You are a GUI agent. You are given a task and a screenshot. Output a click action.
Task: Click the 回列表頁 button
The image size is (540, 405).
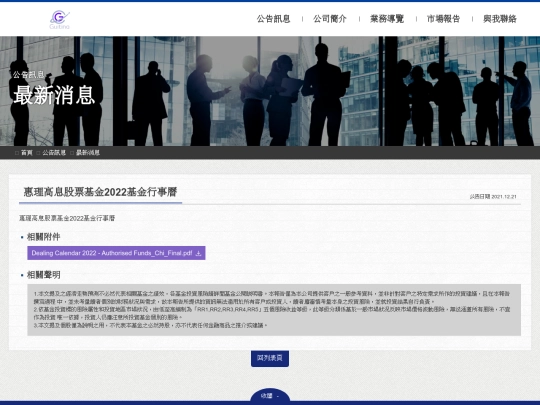click(270, 358)
